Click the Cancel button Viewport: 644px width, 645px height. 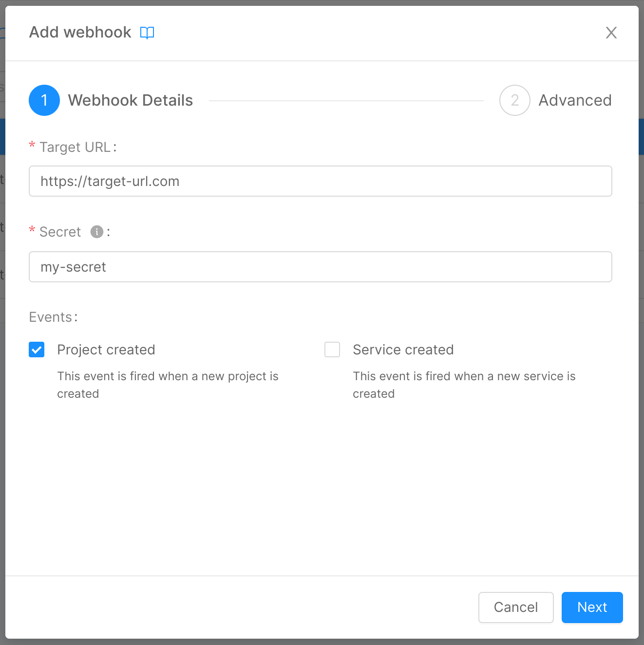coord(516,607)
